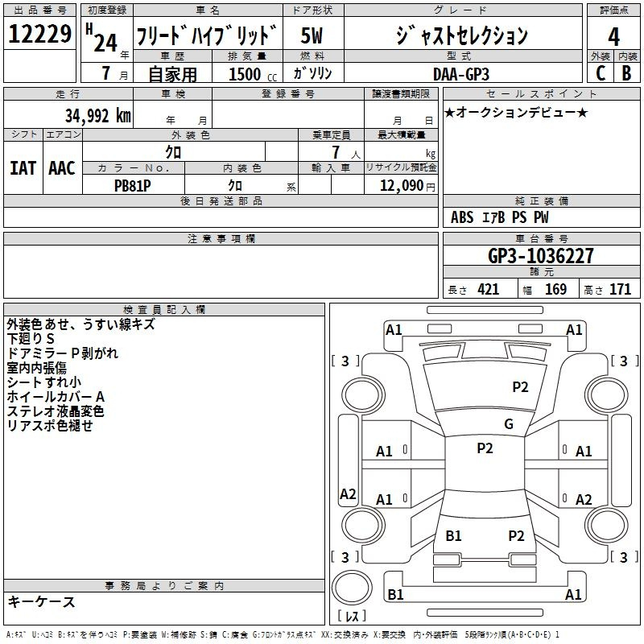The image size is (644, 644).
Task: Click the 注意事項欄 header
Action: click(x=221, y=238)
